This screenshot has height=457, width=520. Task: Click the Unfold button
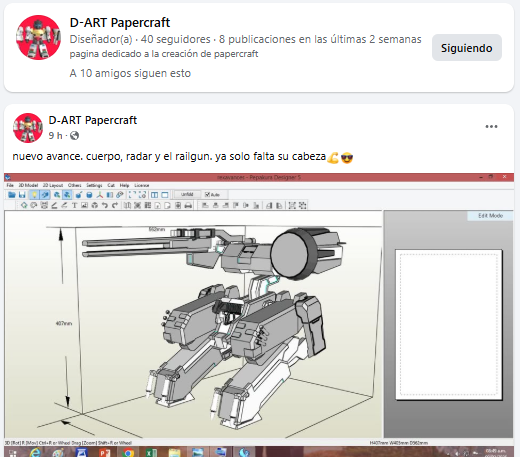[187, 194]
